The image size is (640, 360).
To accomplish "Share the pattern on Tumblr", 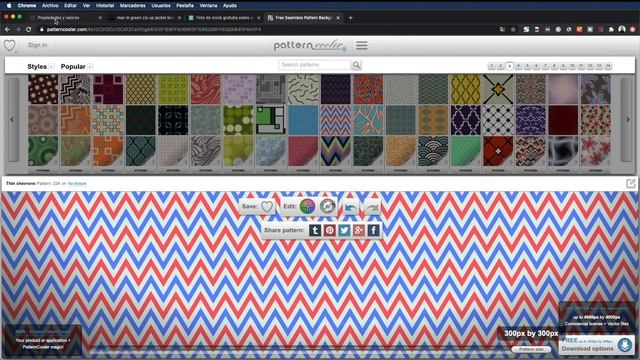I will click(315, 230).
